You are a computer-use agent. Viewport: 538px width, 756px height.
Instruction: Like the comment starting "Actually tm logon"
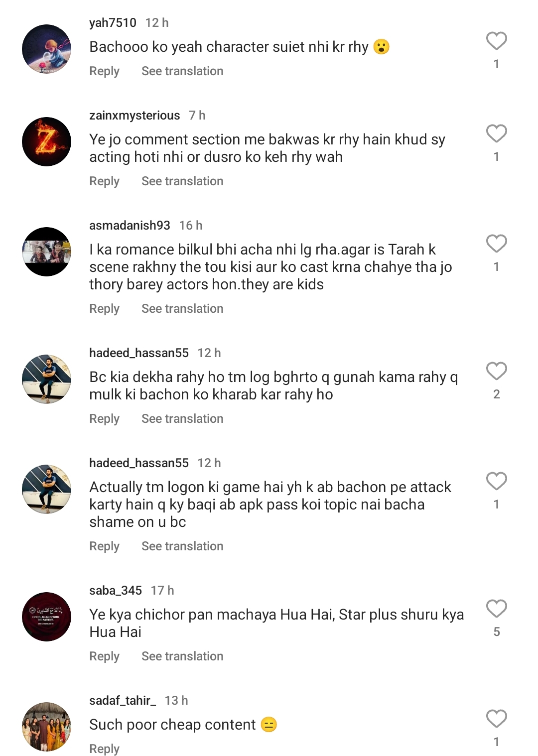(496, 481)
